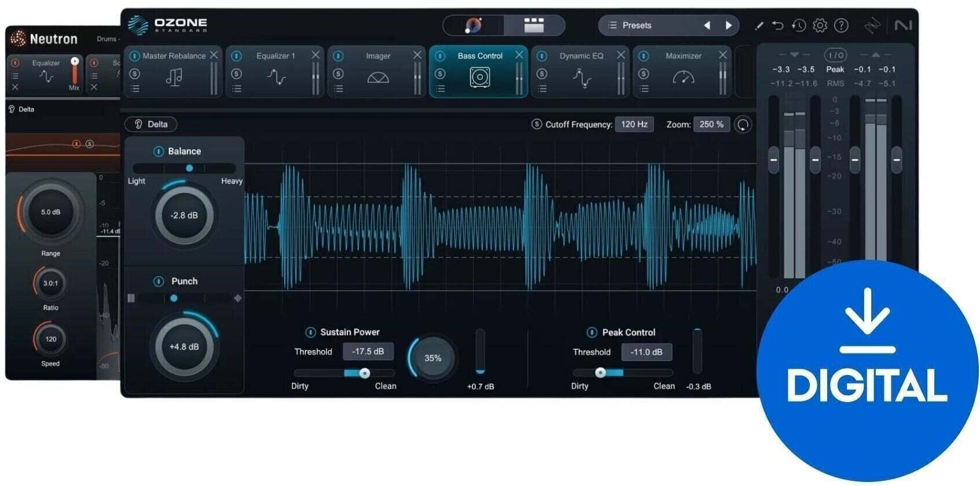Click the pencil edit icon near Presets
This screenshot has height=486, width=980.
759,25
